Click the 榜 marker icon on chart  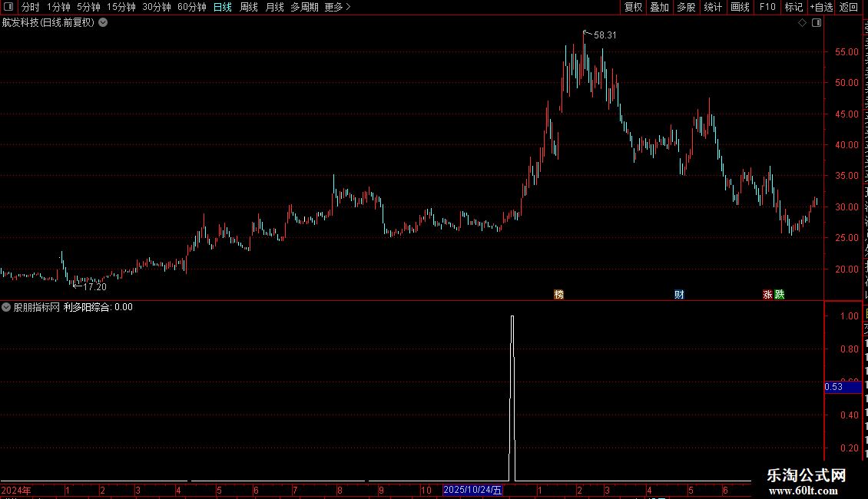click(x=559, y=294)
